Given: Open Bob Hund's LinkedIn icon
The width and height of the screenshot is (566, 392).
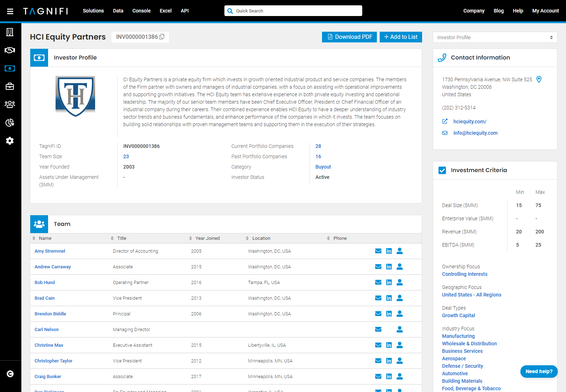Looking at the screenshot, I should [389, 282].
